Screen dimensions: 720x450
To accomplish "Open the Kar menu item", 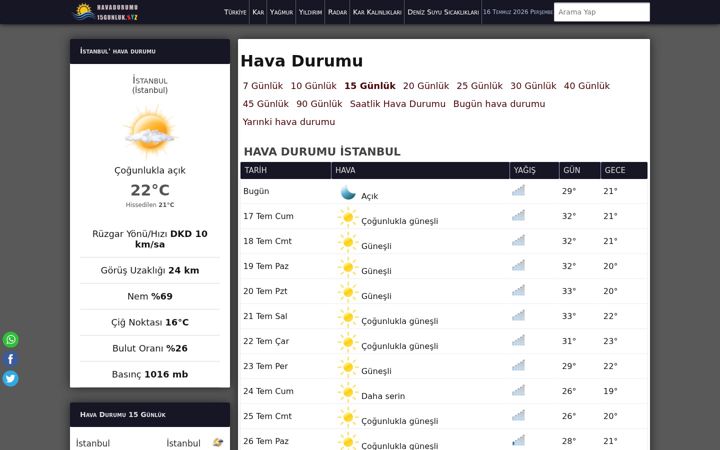I will pyautogui.click(x=258, y=12).
